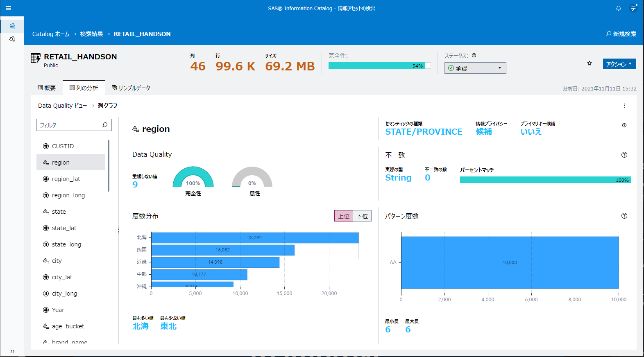Open the ステータス 承認 dropdown

[475, 68]
